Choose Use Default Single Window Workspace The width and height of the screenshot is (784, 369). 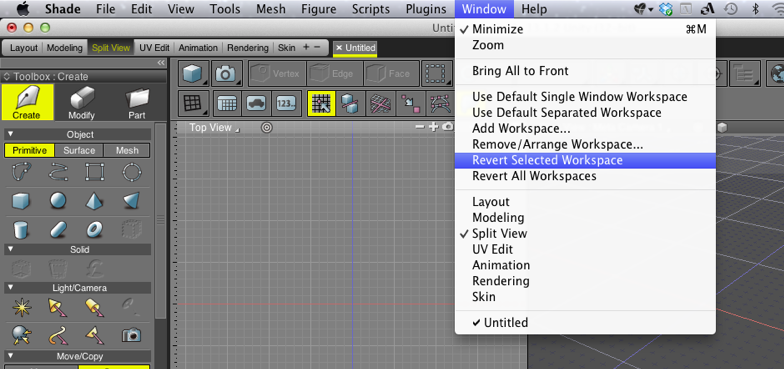pos(585,96)
